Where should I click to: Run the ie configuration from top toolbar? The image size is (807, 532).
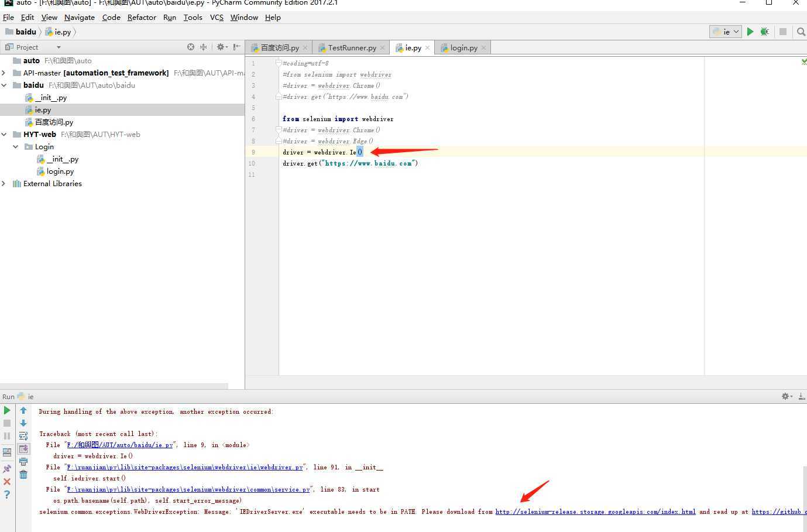[x=750, y=32]
